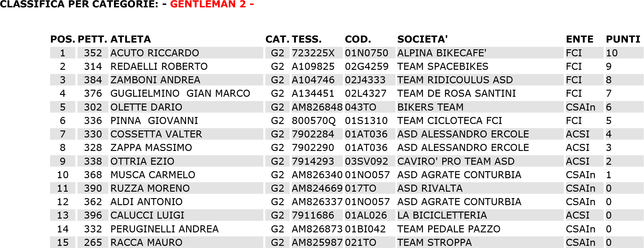Click code 01AT036 in ZAPPA MASSIMO row
The width and height of the screenshot is (644, 248).
coord(366,148)
